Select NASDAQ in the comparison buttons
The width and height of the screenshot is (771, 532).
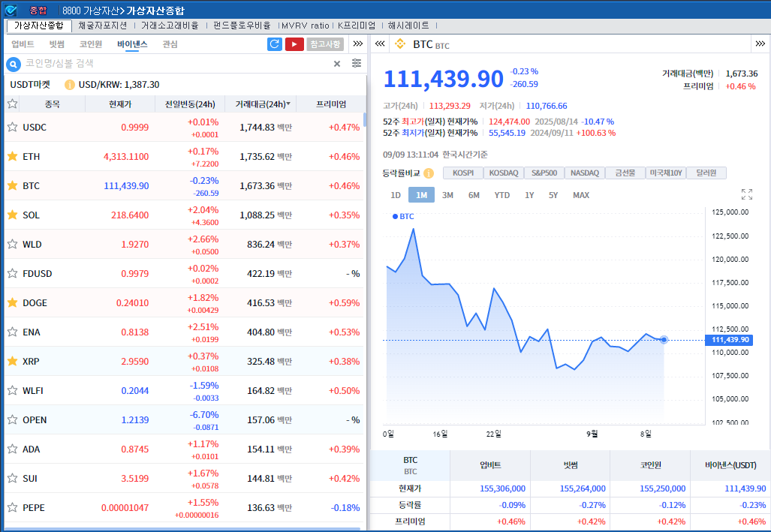pos(584,173)
